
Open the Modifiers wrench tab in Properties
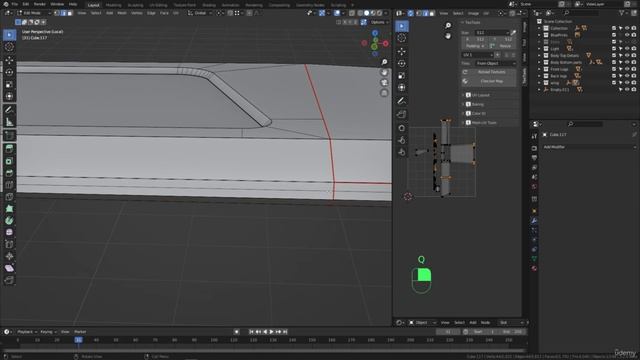[534, 220]
